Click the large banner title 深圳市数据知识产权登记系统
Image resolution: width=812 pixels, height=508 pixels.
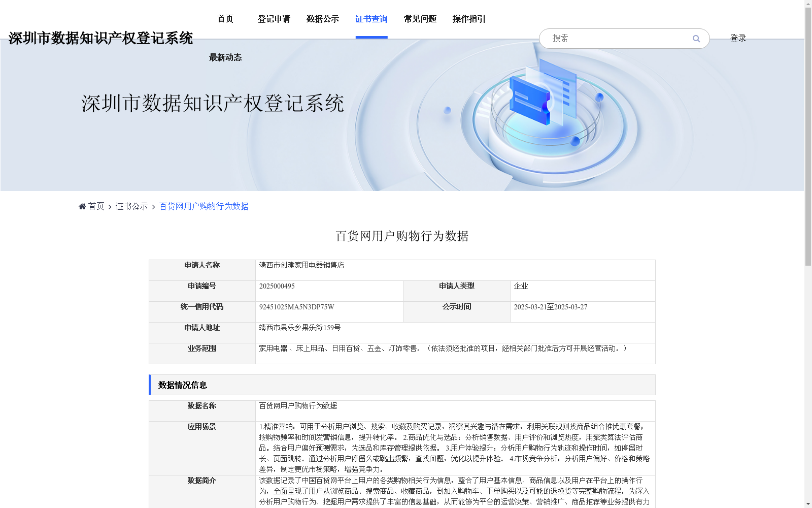coord(213,104)
